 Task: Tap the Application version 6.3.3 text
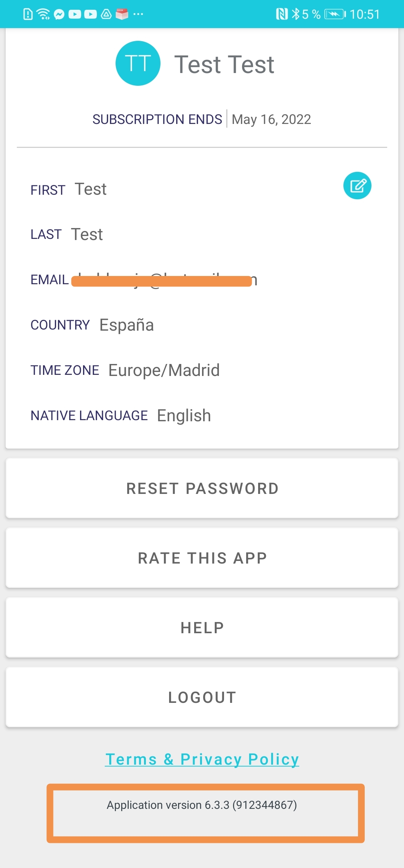[202, 805]
